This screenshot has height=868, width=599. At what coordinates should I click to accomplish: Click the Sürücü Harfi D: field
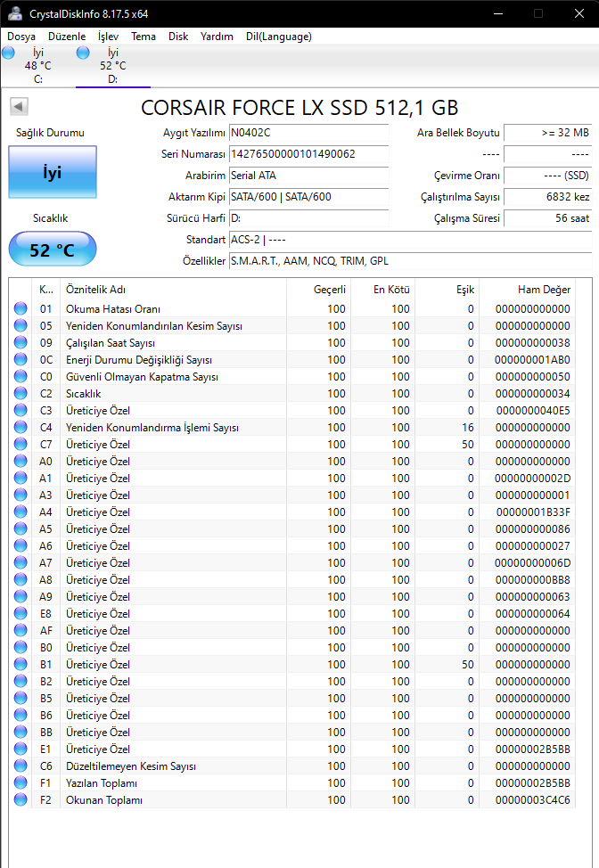309,218
